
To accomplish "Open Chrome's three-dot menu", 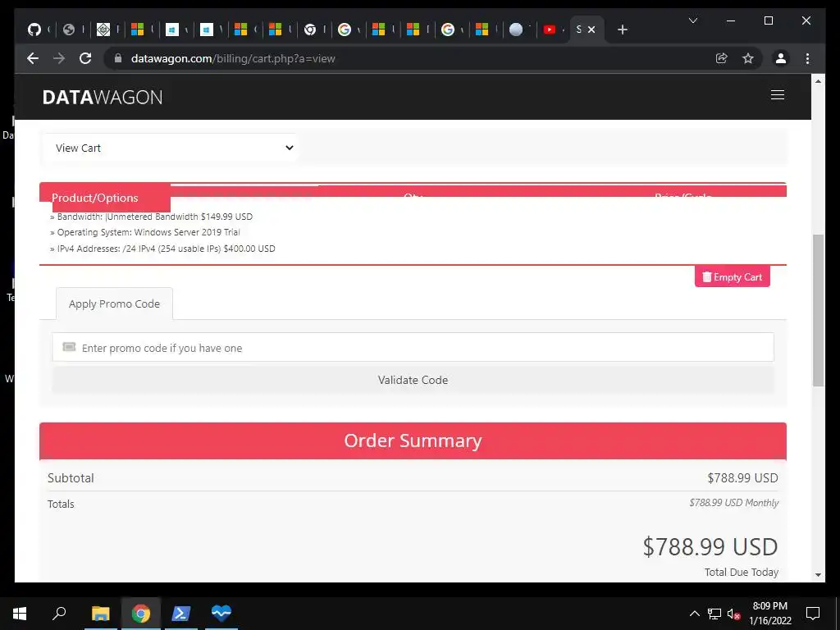I will [x=807, y=58].
